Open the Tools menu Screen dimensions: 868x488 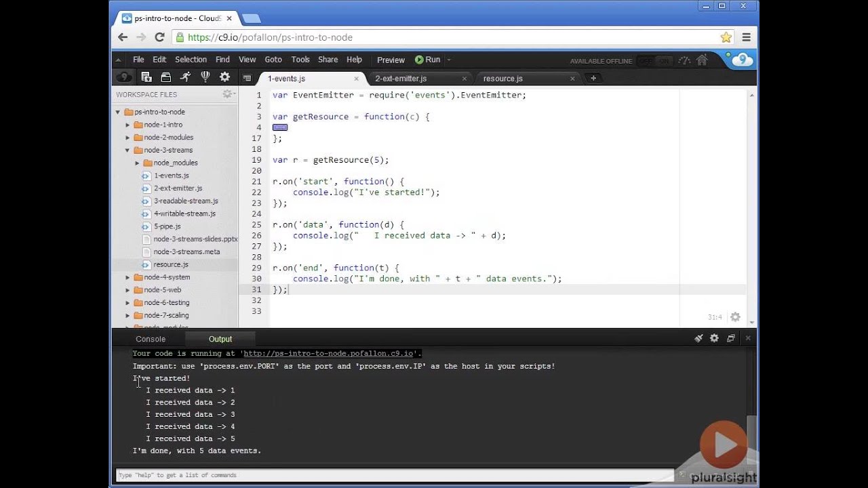click(x=300, y=60)
